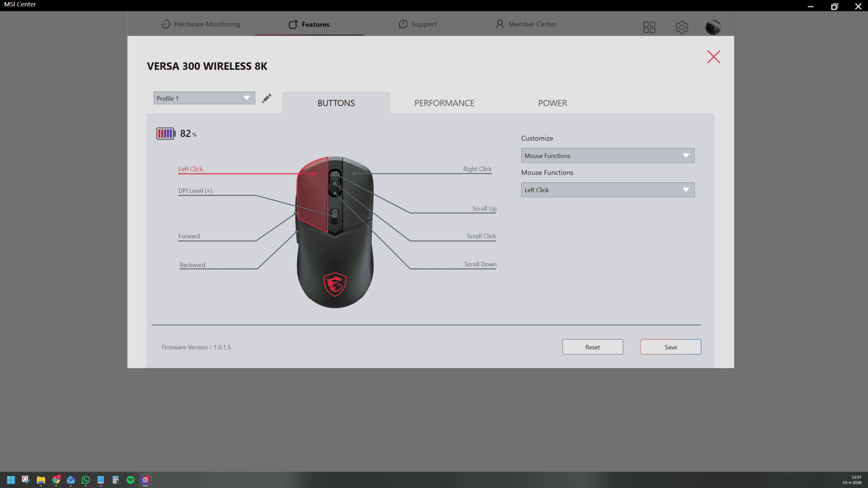Select the Scroll Click button label
Screen dimensions: 868x488
click(x=481, y=236)
